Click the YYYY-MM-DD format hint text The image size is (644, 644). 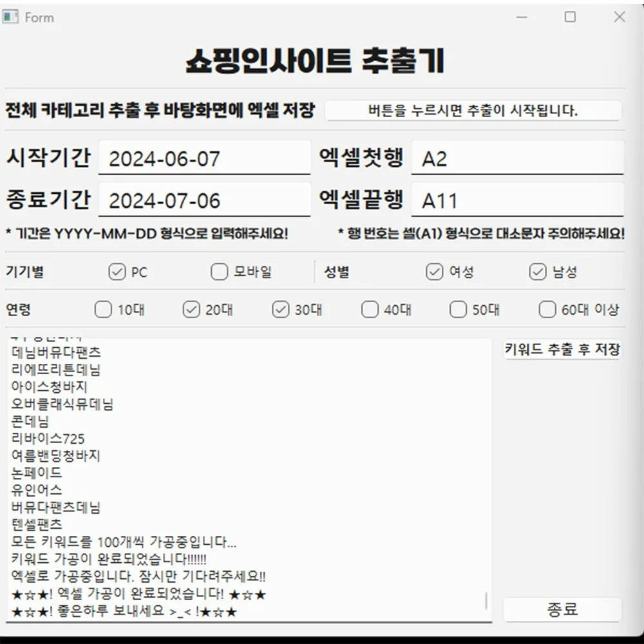click(147, 234)
